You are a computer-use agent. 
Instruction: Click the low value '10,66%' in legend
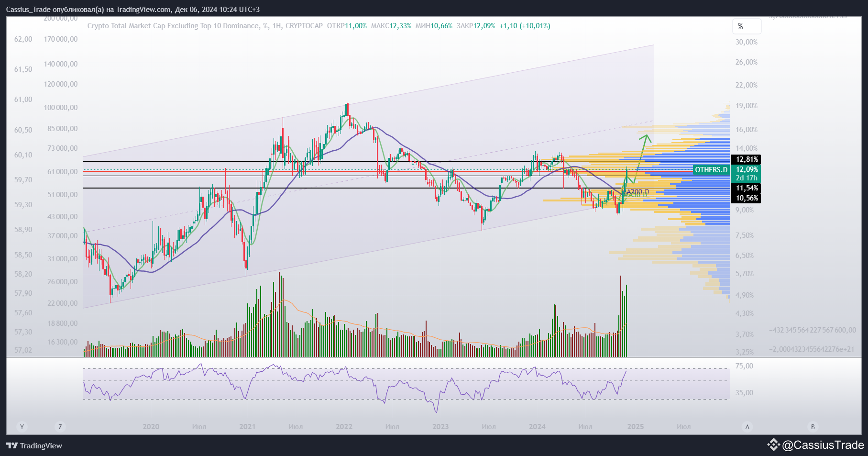[x=441, y=26]
